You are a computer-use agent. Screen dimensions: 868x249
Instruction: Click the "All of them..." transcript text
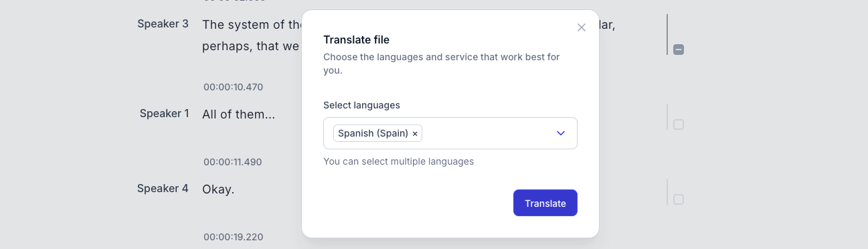point(239,114)
